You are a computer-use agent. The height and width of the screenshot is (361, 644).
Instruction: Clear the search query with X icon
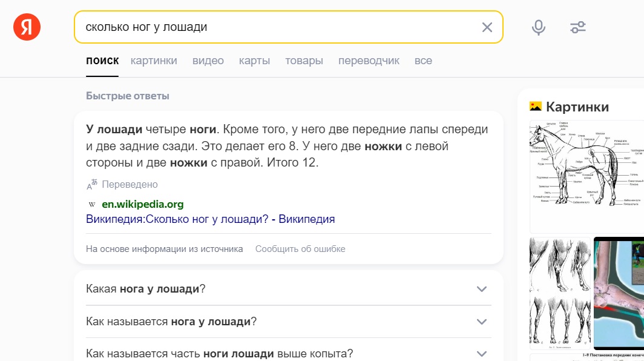pyautogui.click(x=487, y=27)
